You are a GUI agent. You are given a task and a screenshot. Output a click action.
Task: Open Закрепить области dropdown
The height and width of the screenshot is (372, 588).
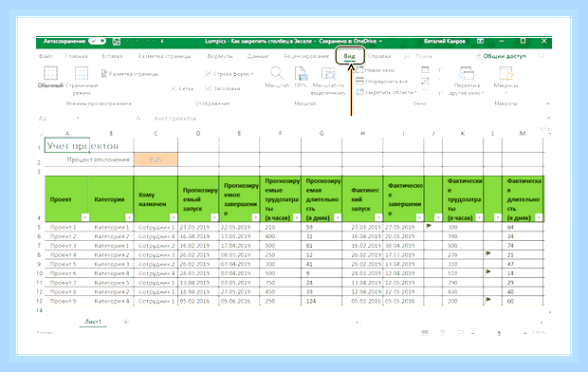(x=386, y=92)
